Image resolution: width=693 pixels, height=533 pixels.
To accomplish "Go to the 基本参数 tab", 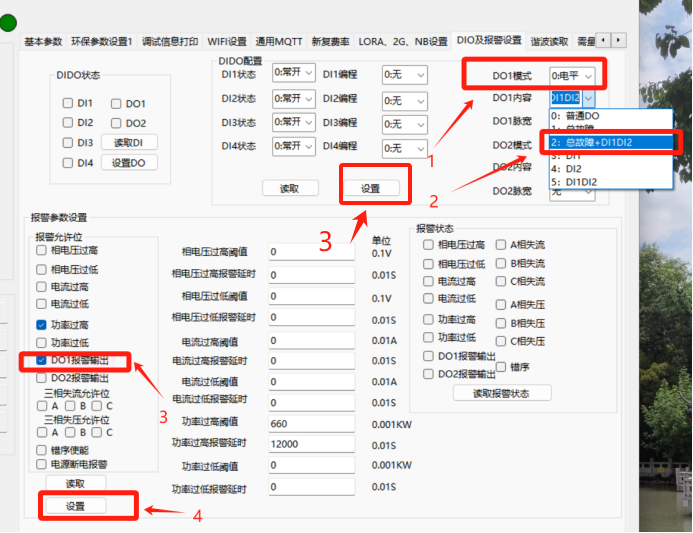I will click(x=43, y=42).
